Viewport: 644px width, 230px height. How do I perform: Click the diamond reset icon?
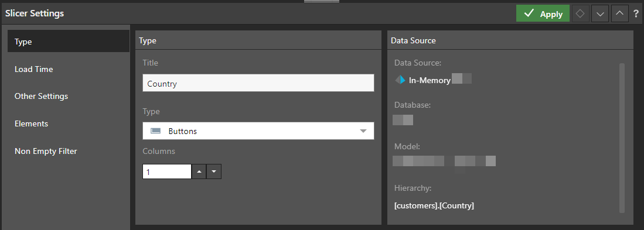click(x=580, y=13)
